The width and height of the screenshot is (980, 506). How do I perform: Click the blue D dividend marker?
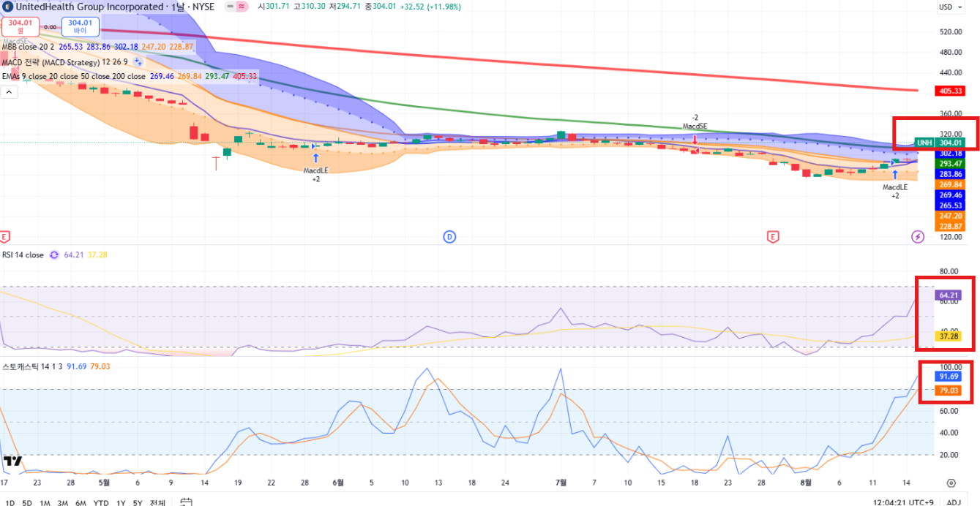point(449,236)
